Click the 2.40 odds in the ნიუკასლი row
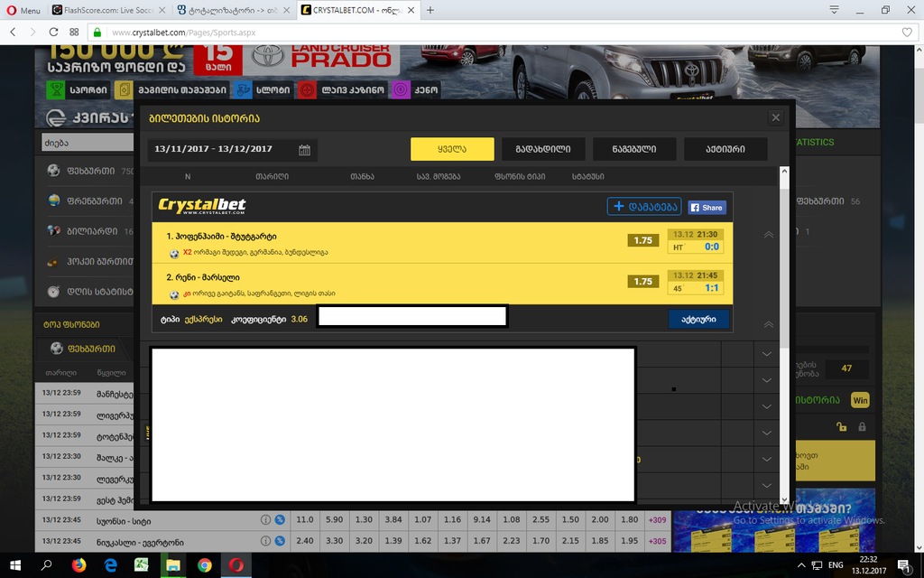 click(305, 541)
